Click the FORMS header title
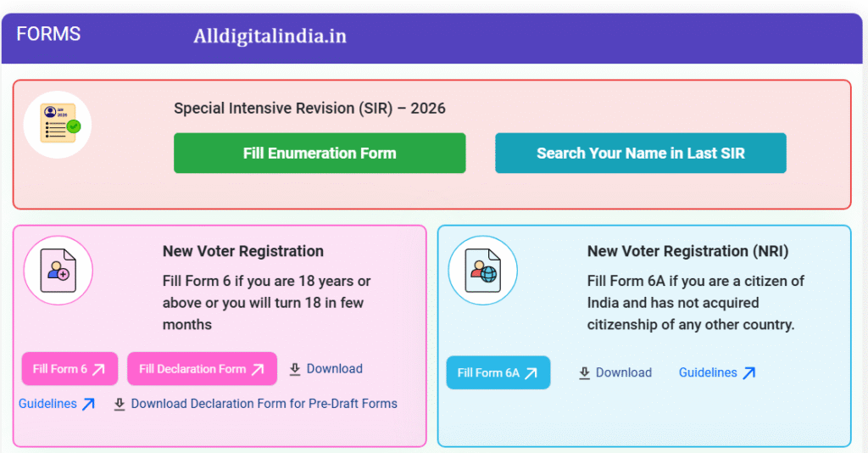 click(x=48, y=34)
